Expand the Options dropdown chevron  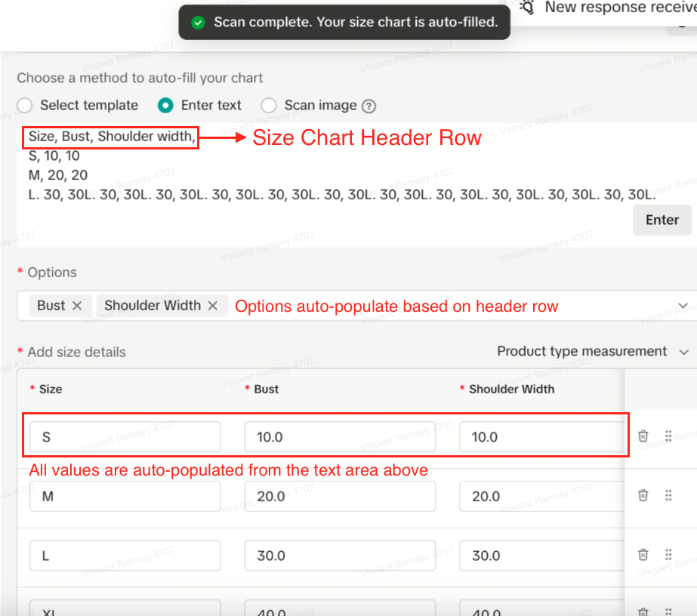(x=683, y=306)
